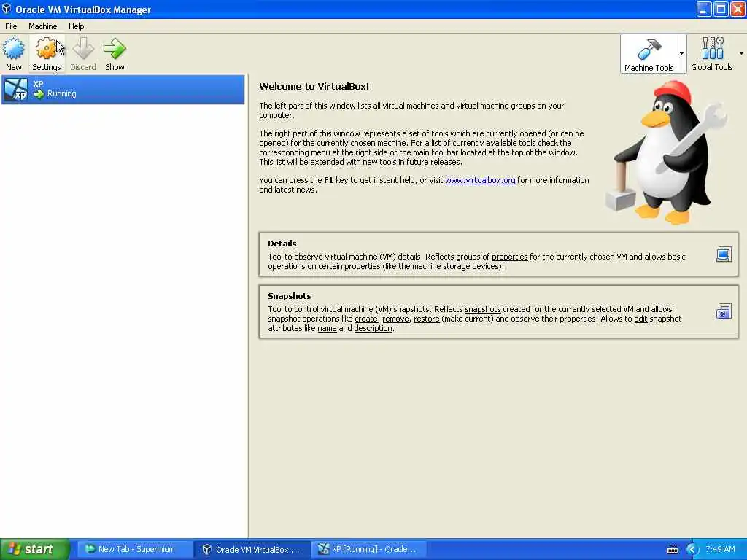Expand the Machine Tools dropdown arrow

[x=682, y=53]
